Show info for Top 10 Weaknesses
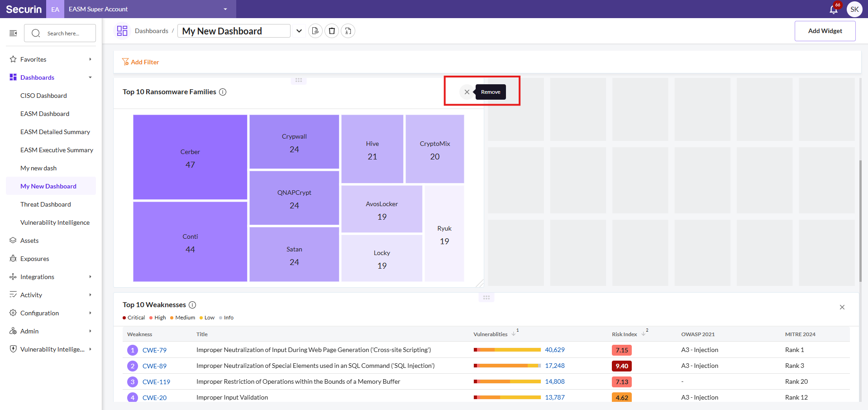The image size is (868, 410). point(192,305)
